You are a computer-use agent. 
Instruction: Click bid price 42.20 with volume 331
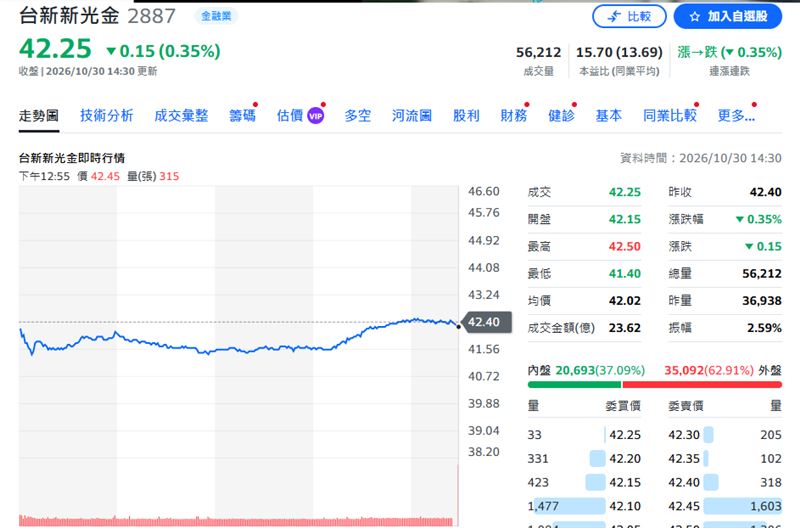pos(625,459)
